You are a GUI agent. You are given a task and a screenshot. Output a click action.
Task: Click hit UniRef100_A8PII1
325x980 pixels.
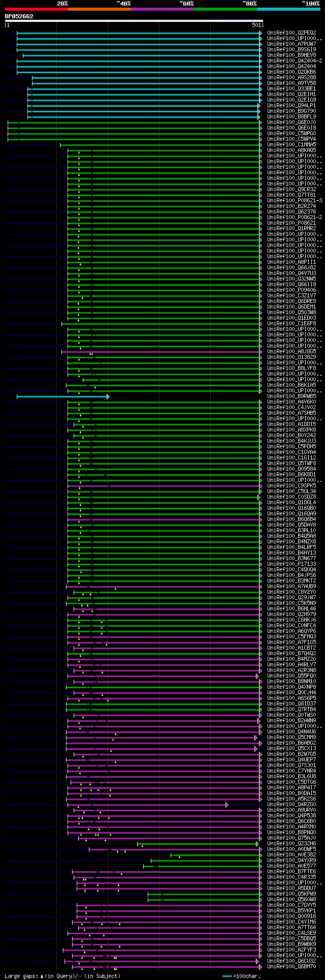coord(292,262)
